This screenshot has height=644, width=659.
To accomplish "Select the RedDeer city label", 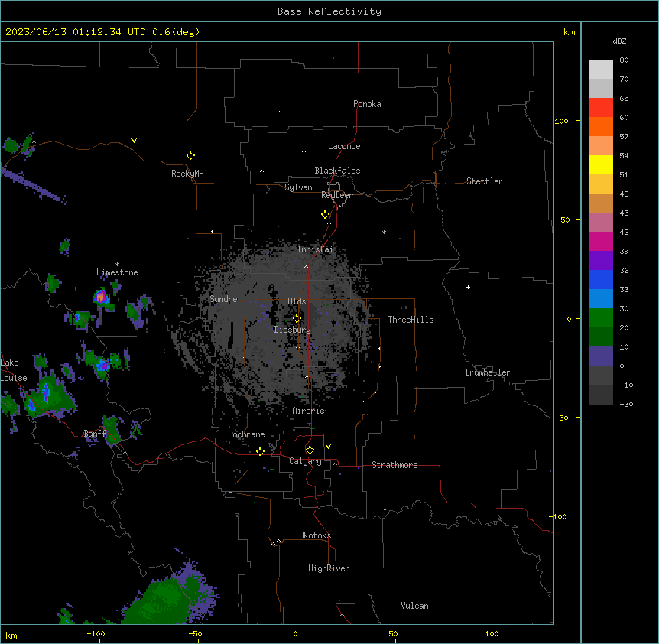I will pos(336,195).
